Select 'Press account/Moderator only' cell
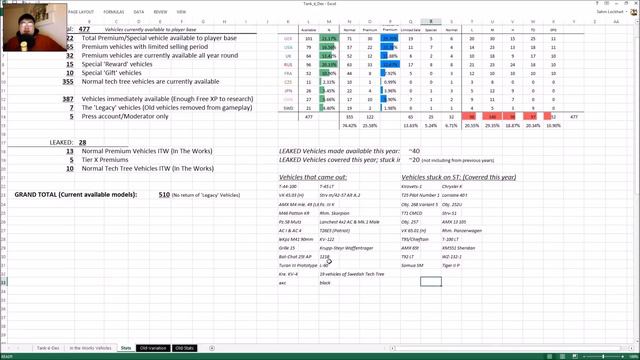This screenshot has width=640, height=360. (125, 116)
